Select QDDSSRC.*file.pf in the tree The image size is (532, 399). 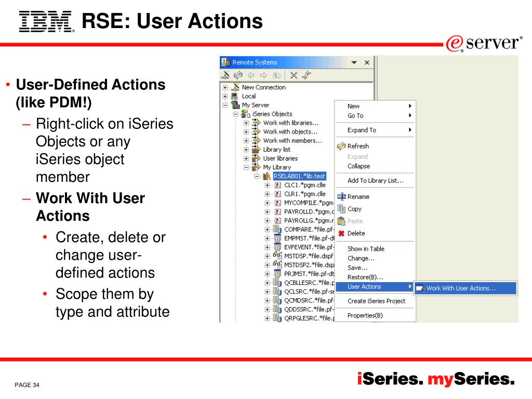click(x=309, y=310)
